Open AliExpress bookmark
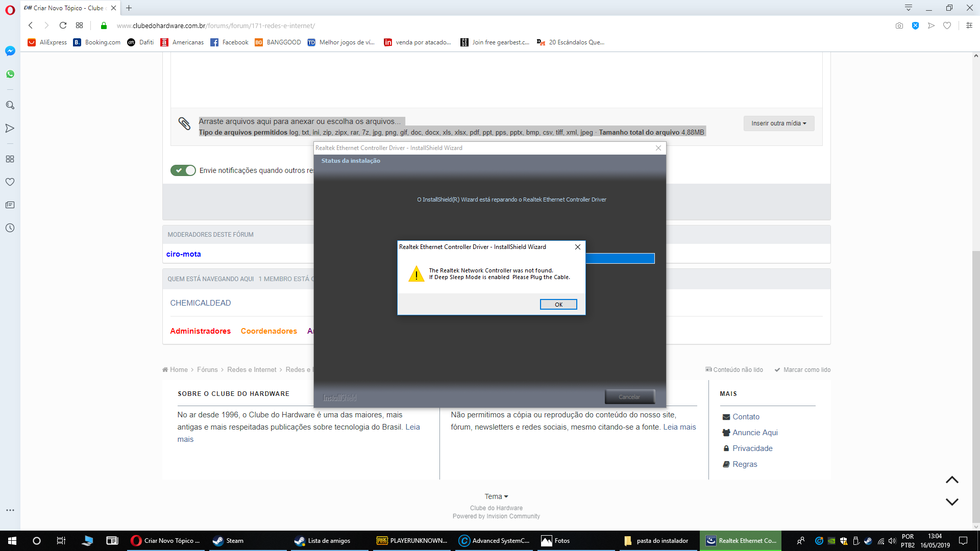Screen dimensions: 980x551 (x=47, y=42)
